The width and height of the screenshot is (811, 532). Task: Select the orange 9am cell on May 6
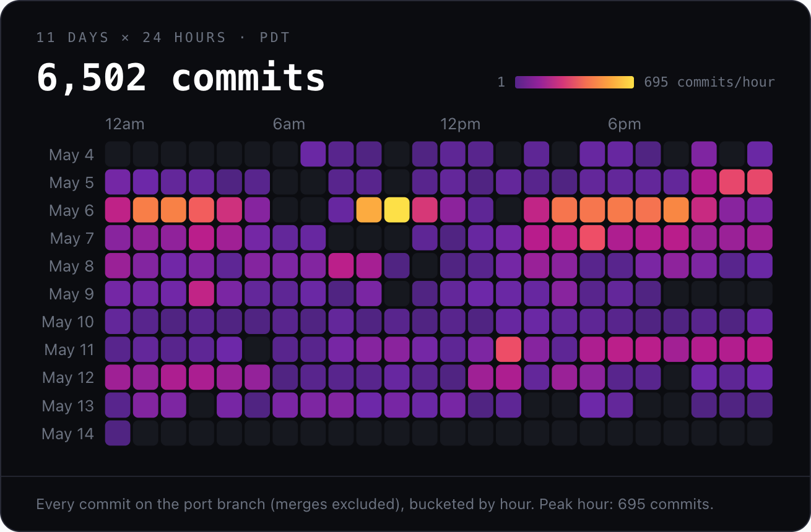(x=369, y=210)
